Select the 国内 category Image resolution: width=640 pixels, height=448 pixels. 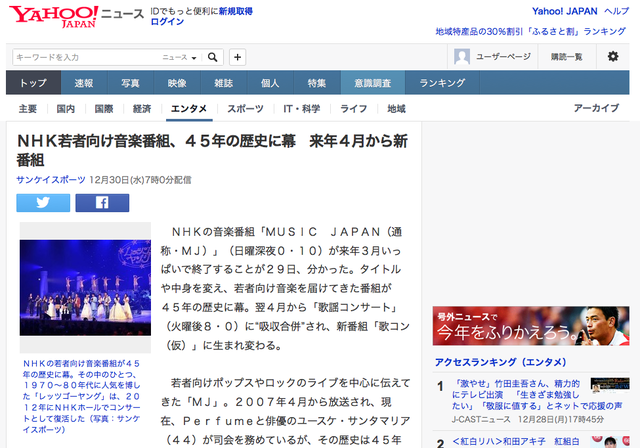pyautogui.click(x=66, y=109)
